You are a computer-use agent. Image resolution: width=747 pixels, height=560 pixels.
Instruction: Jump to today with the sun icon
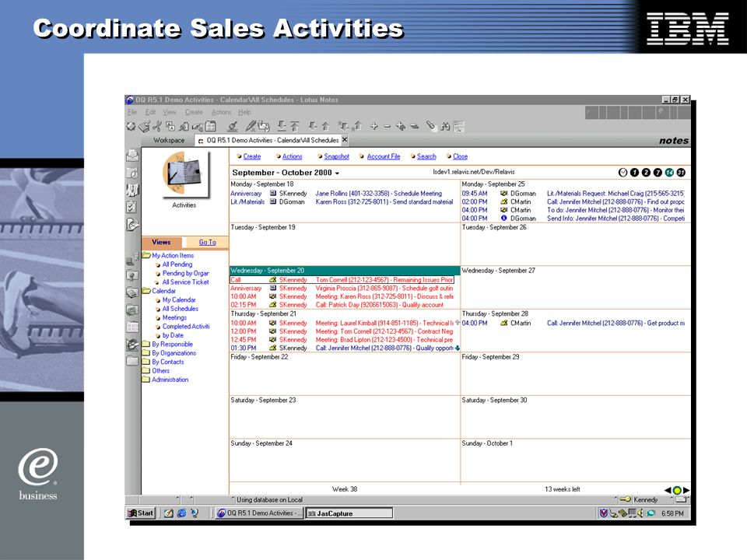click(x=677, y=490)
